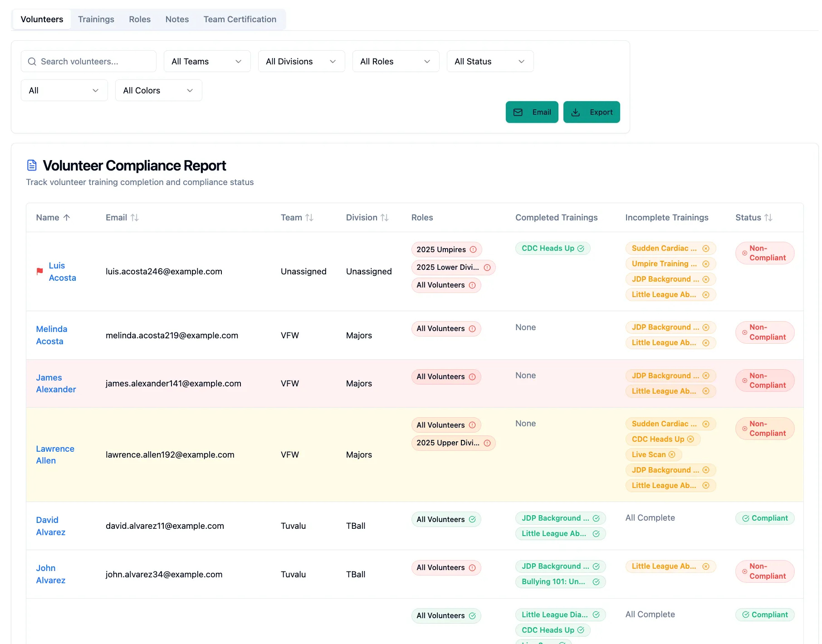822x644 pixels.
Task: Click the Team column sort icon
Action: pyautogui.click(x=309, y=218)
